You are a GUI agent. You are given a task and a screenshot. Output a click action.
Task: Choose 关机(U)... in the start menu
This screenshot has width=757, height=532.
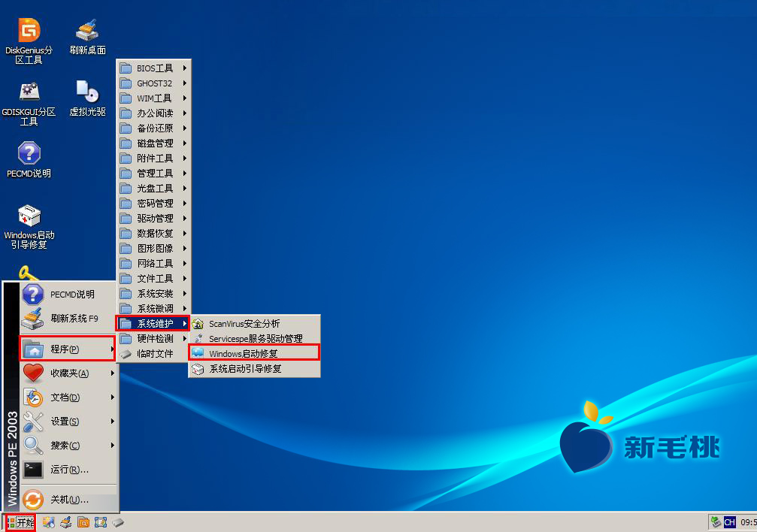[68, 499]
